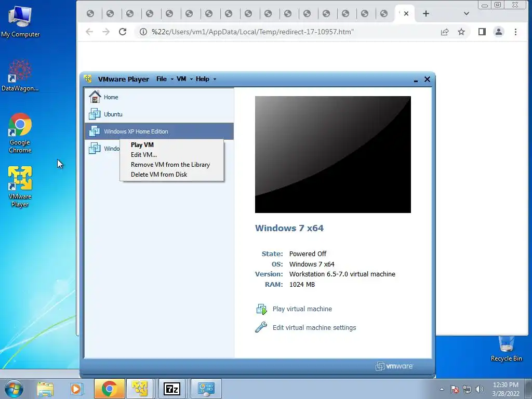Open Chrome three-dot menu
Viewport: 532px width, 399px height.
click(x=515, y=32)
